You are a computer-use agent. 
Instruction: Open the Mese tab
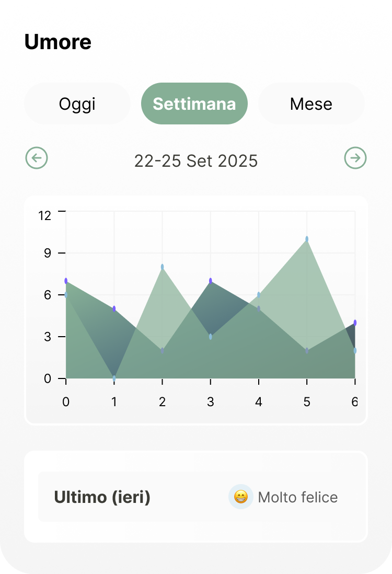click(x=311, y=104)
